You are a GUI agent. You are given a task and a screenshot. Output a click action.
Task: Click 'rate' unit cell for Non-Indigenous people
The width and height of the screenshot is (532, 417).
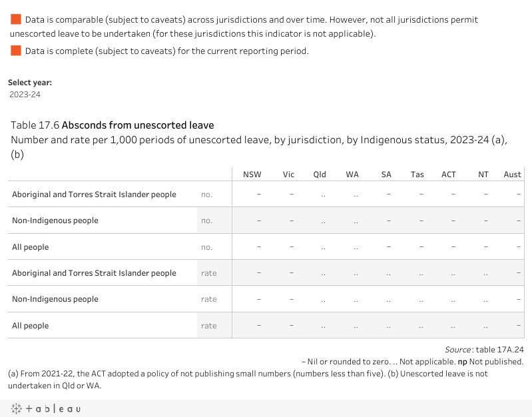[x=208, y=299]
